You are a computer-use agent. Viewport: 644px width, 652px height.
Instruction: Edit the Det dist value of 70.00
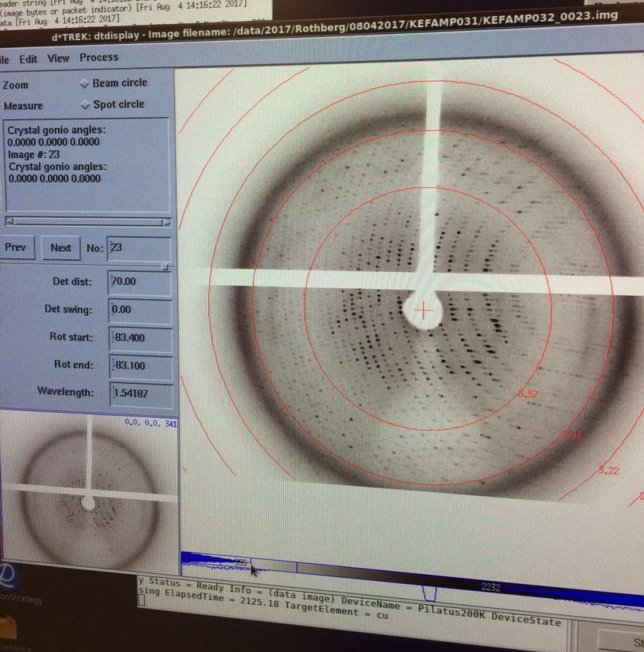coord(139,281)
